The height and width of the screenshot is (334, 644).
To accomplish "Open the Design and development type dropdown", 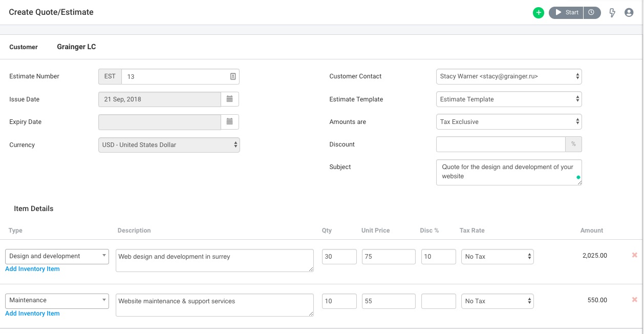I will click(x=57, y=256).
